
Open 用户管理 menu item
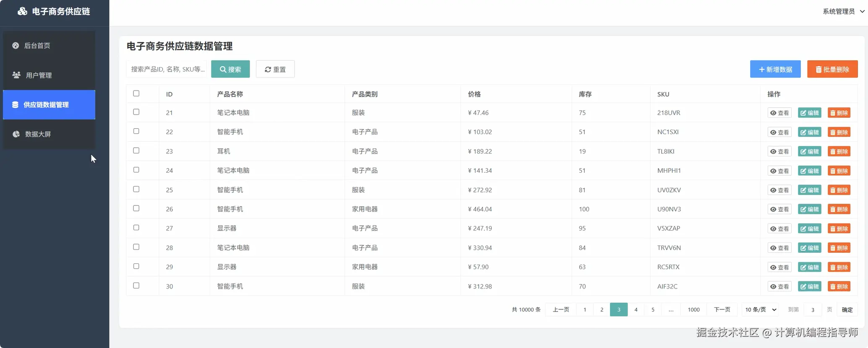(49, 75)
